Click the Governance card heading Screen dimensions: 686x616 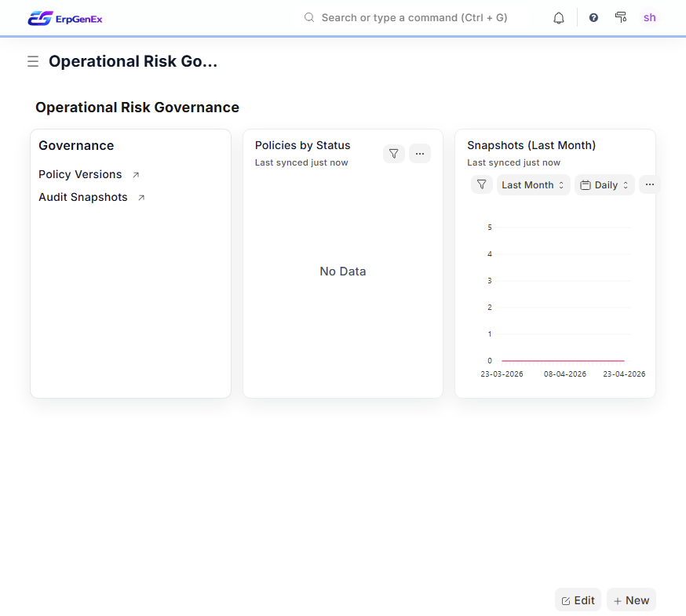pos(76,145)
